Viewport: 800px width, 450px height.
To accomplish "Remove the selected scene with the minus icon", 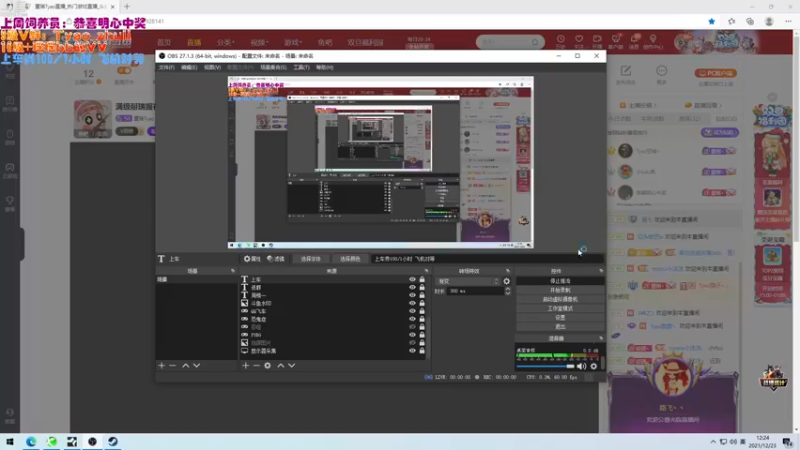I will (172, 365).
